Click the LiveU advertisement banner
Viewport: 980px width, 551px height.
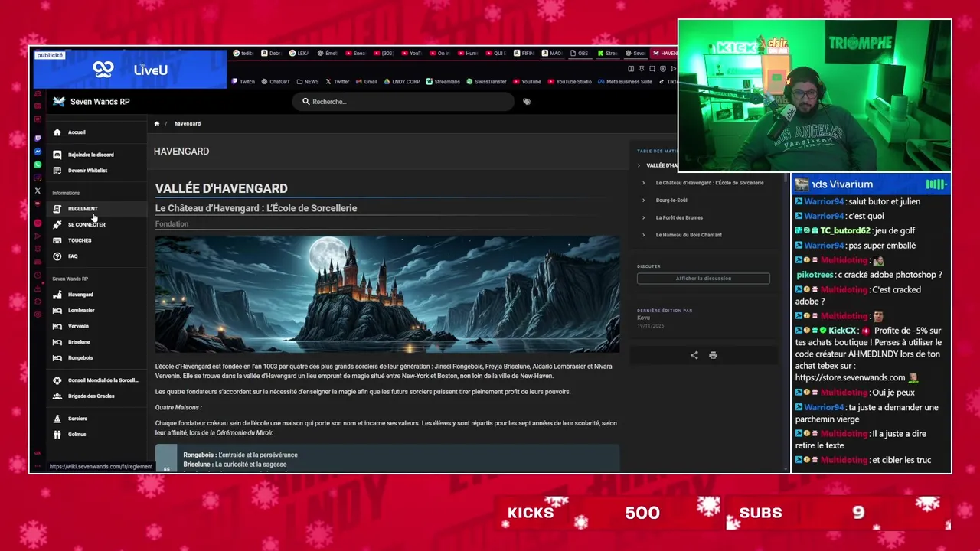[x=129, y=70]
